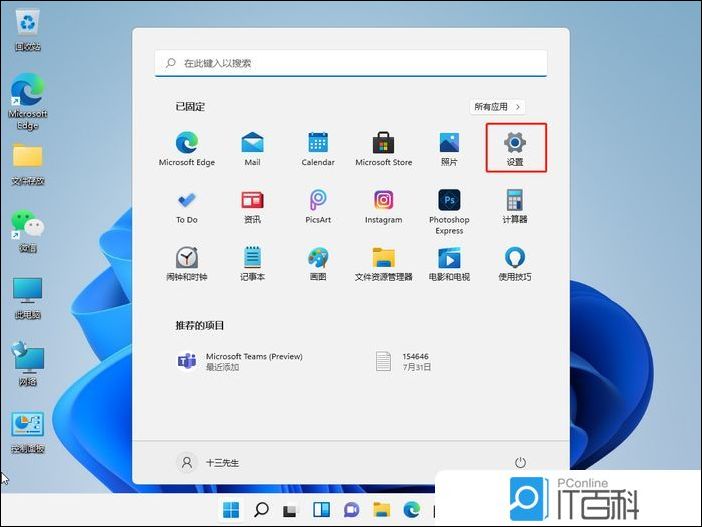This screenshot has height=527, width=702.
Task: Click the search box at top
Action: point(351,63)
